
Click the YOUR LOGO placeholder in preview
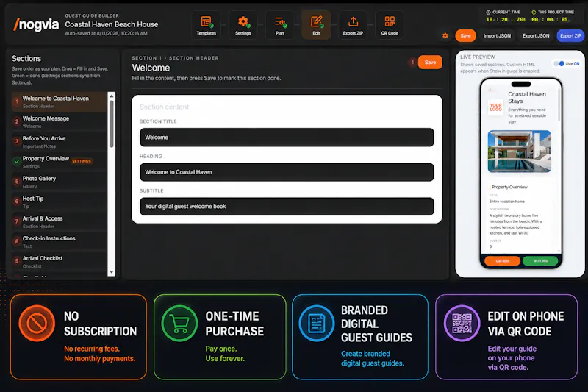click(x=495, y=107)
